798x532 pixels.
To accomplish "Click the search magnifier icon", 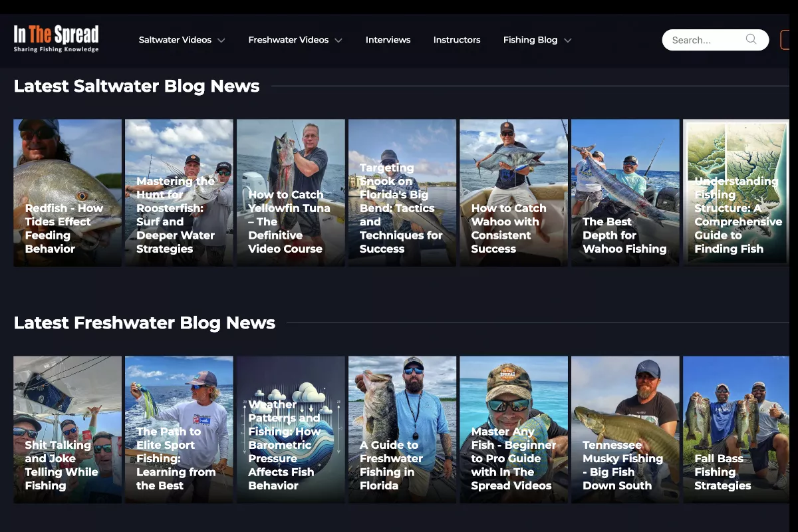I will pyautogui.click(x=751, y=39).
